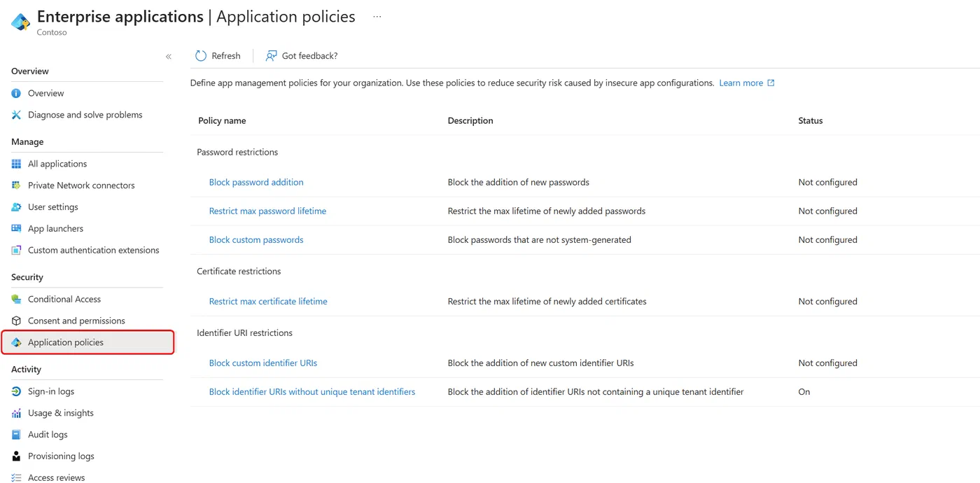Screen dimensions: 980x483
Task: Collapse the sidebar with the double-chevron
Action: tap(168, 56)
